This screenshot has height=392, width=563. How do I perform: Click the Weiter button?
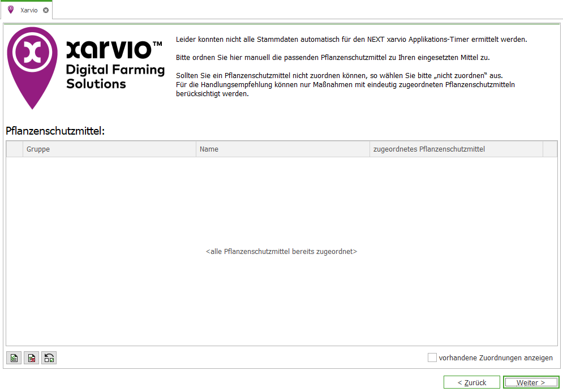point(531,382)
